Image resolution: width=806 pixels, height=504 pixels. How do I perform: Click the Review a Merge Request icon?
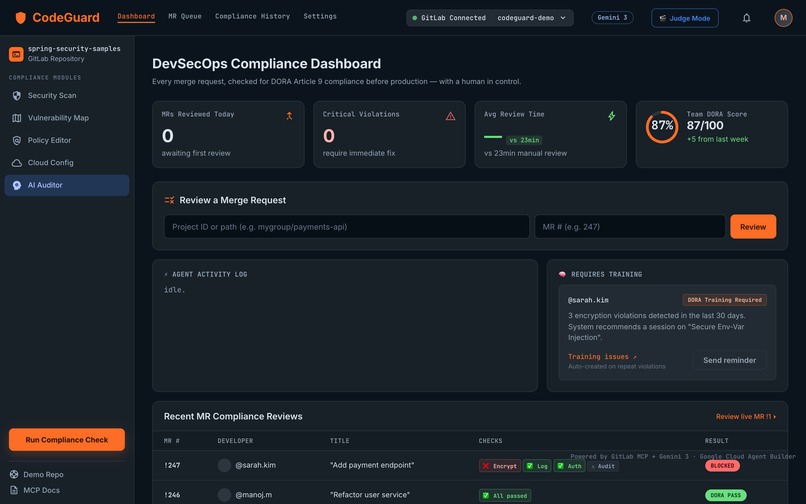[169, 200]
